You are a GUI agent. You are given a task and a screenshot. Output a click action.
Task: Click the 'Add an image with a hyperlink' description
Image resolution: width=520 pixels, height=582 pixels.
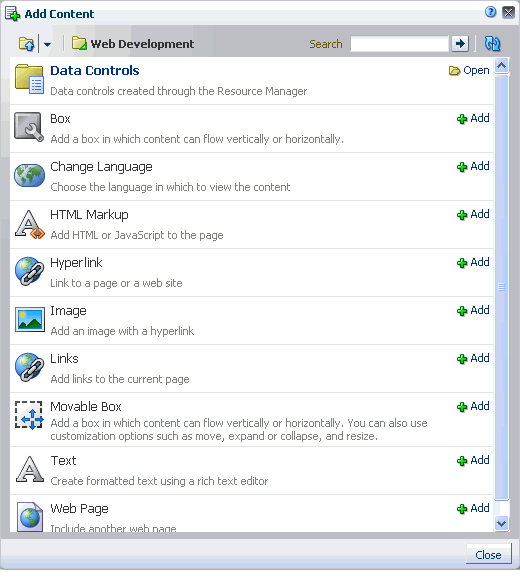[122, 331]
